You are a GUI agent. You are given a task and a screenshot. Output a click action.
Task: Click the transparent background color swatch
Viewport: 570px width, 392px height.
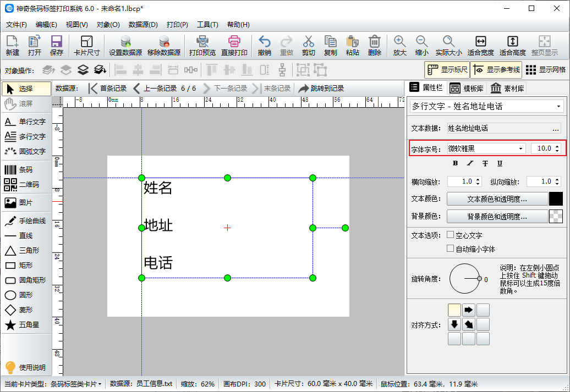(x=556, y=217)
